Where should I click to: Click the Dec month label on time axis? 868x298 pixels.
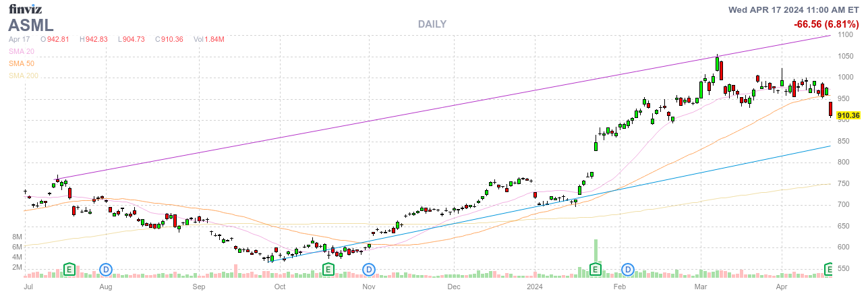[453, 287]
